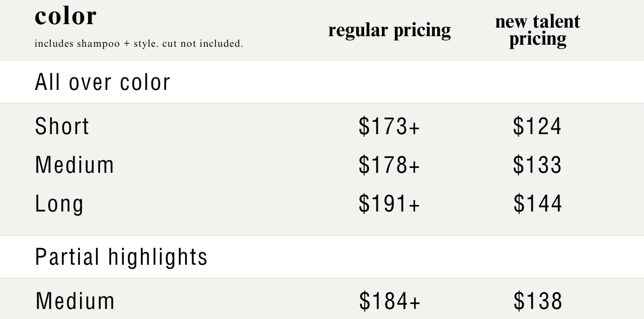This screenshot has height=319, width=644.
Task: Click the $133 new talent price
Action: 537,165
